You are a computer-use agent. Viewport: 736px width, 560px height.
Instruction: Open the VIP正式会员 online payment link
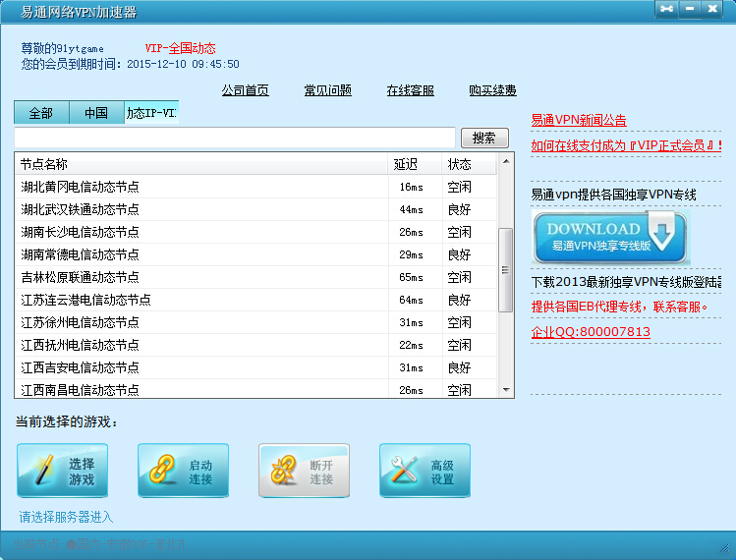pyautogui.click(x=626, y=145)
